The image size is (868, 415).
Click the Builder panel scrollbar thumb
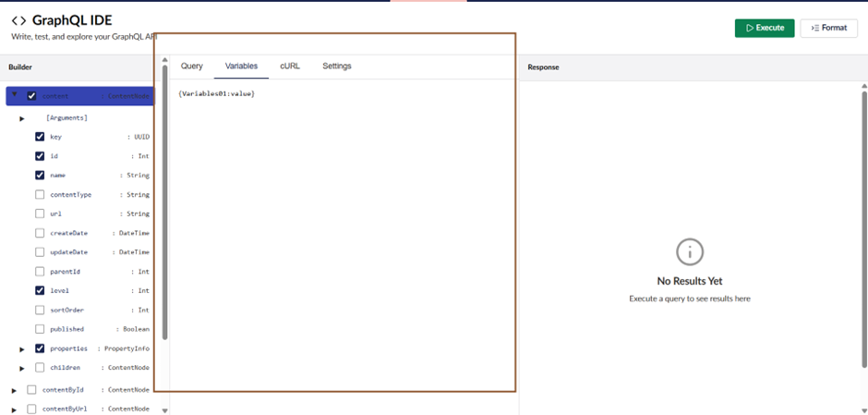(x=164, y=202)
